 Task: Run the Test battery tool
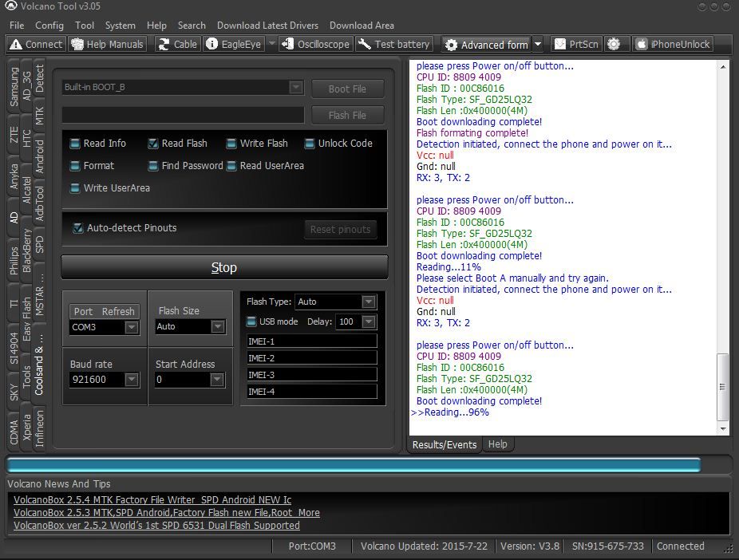coord(395,45)
